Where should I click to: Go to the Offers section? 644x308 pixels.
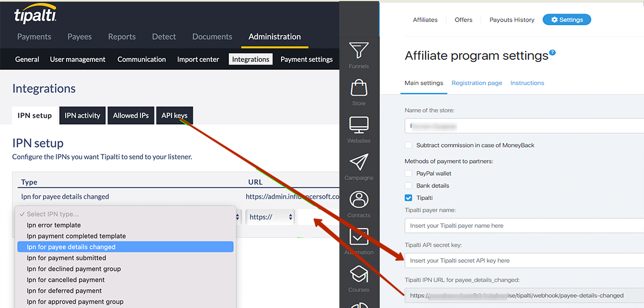[x=463, y=20]
